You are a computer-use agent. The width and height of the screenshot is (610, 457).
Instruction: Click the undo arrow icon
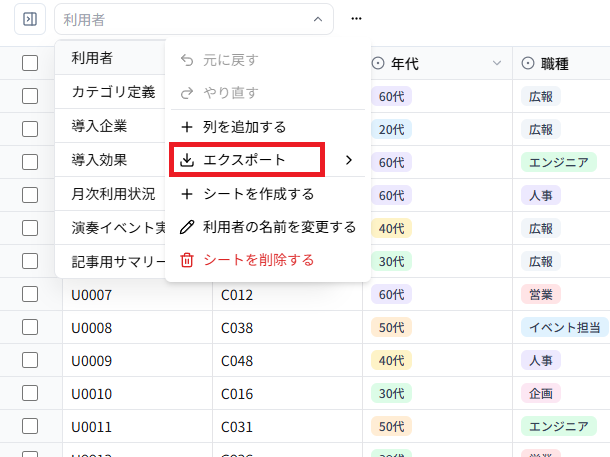point(187,60)
